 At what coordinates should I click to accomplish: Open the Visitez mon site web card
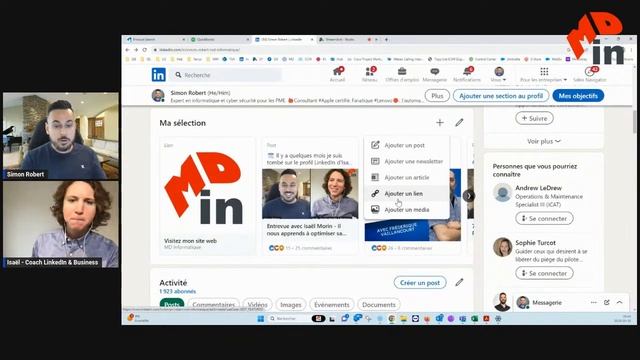(207, 196)
